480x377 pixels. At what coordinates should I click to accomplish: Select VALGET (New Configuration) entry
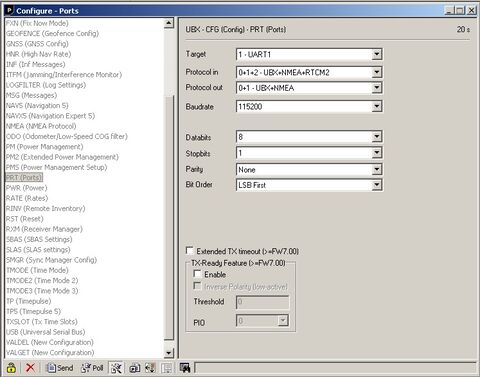(x=50, y=353)
